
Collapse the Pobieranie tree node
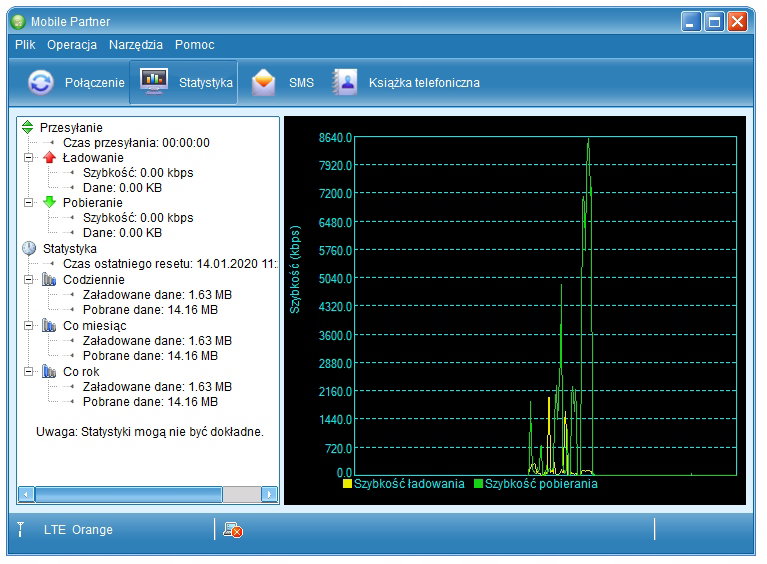coord(29,203)
